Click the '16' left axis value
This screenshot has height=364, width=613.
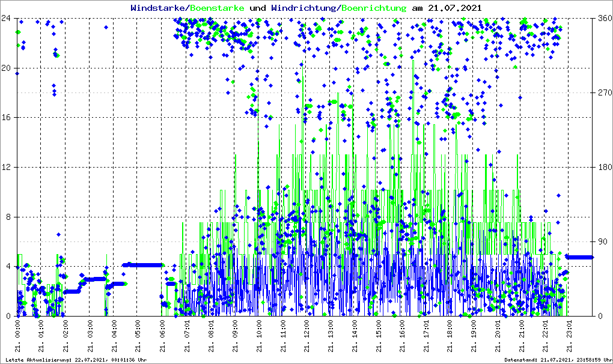click(8, 118)
